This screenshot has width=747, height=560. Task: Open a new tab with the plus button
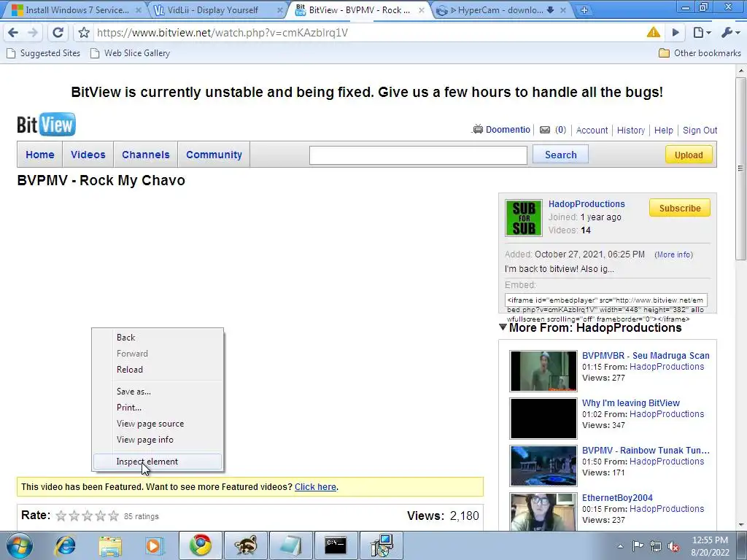point(584,10)
